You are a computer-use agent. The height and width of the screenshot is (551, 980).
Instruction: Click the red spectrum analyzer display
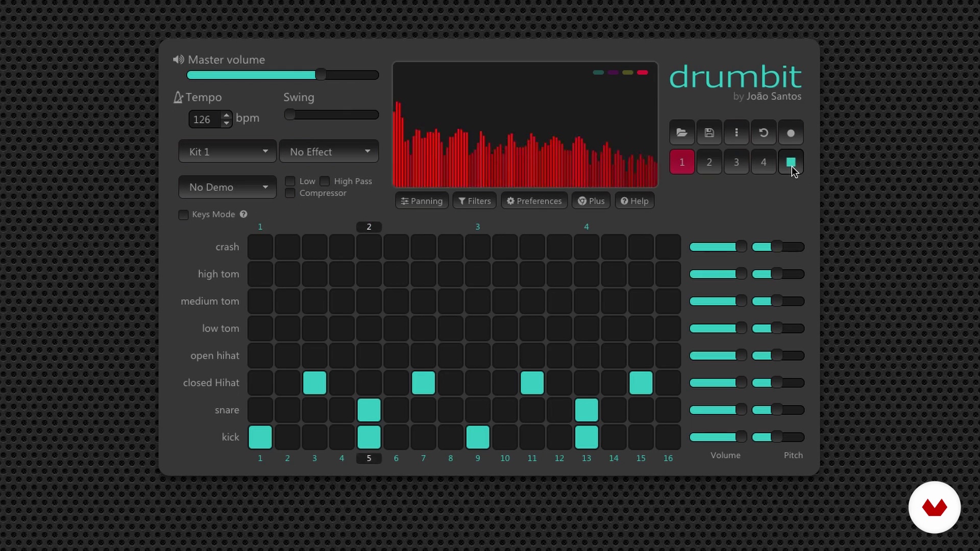click(x=525, y=126)
